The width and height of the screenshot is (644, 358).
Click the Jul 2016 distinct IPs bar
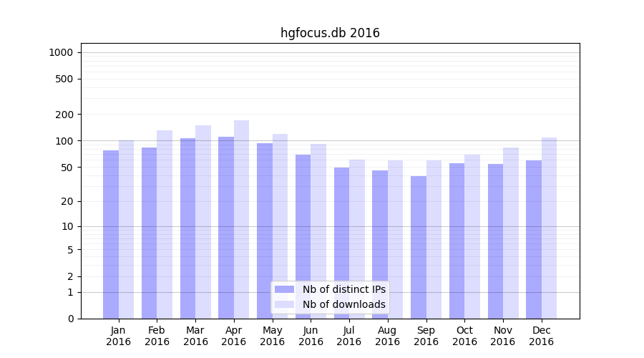(x=341, y=243)
